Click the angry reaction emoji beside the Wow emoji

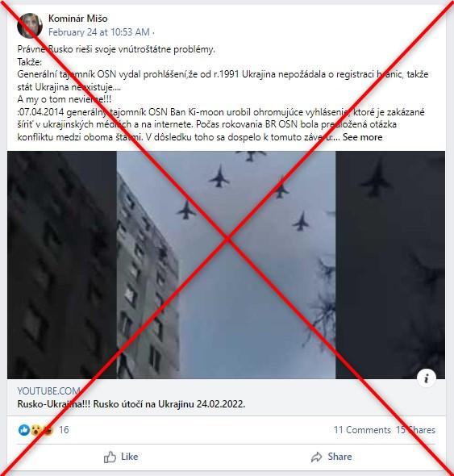tap(48, 430)
